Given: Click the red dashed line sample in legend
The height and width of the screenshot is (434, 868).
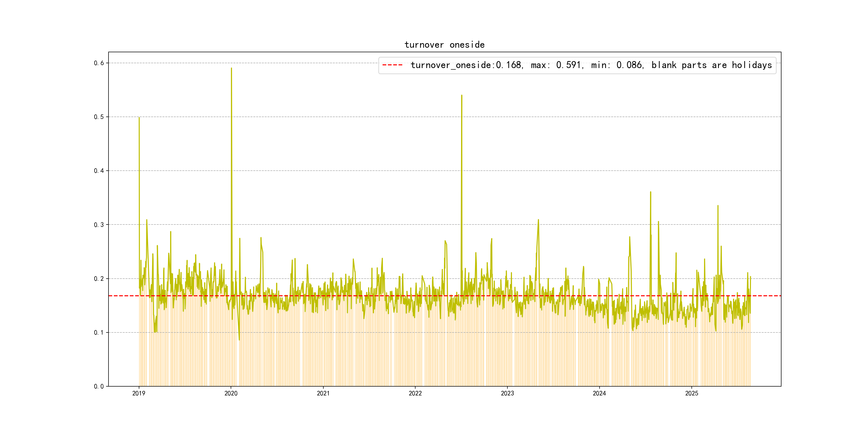Looking at the screenshot, I should 392,65.
